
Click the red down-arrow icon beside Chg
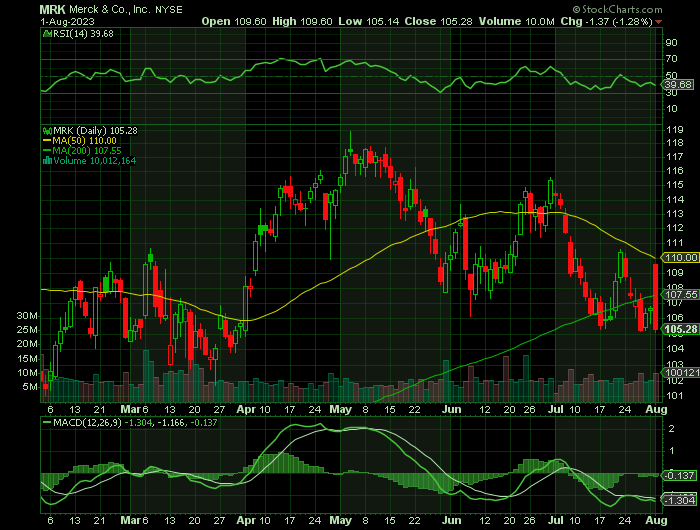pyautogui.click(x=659, y=22)
